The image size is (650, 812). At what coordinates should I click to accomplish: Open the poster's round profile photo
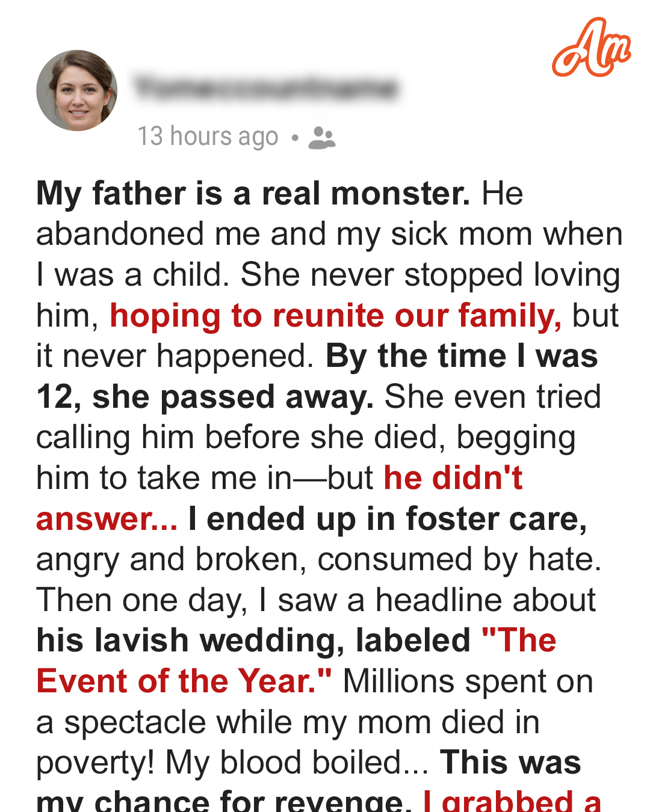77,91
